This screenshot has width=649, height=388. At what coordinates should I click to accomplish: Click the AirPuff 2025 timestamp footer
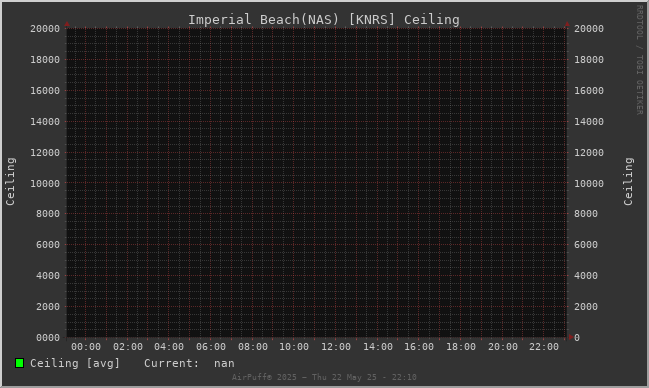tap(324, 377)
